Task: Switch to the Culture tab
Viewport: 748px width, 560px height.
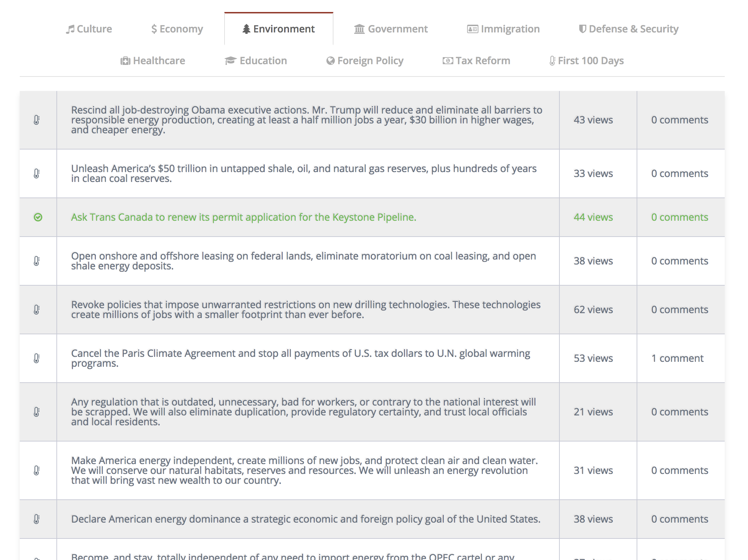Action: point(89,29)
